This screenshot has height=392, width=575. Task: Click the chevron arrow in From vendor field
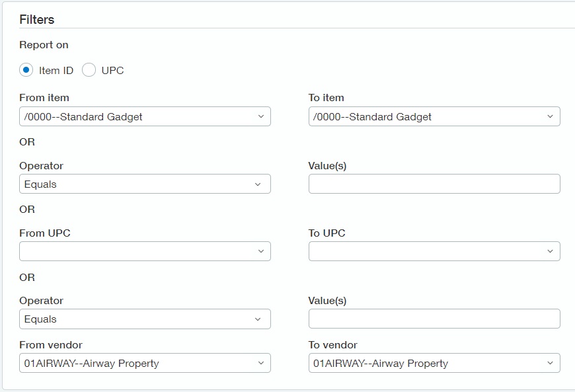coord(260,363)
